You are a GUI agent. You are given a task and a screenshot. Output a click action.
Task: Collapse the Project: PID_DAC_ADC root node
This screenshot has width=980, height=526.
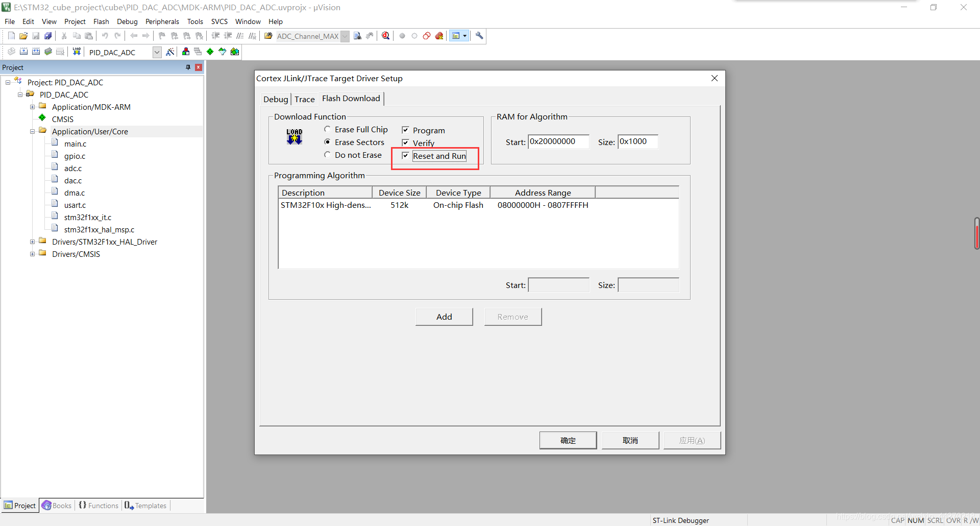click(x=8, y=82)
